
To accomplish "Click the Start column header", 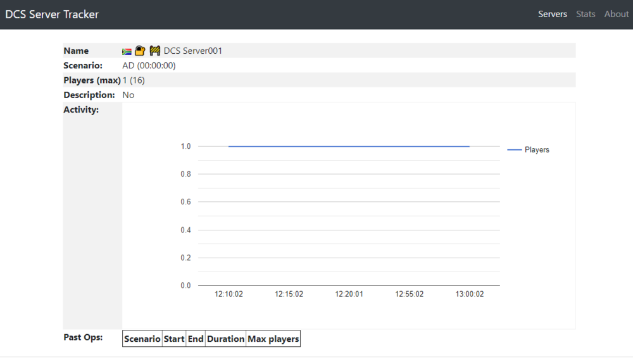I will pyautogui.click(x=174, y=339).
